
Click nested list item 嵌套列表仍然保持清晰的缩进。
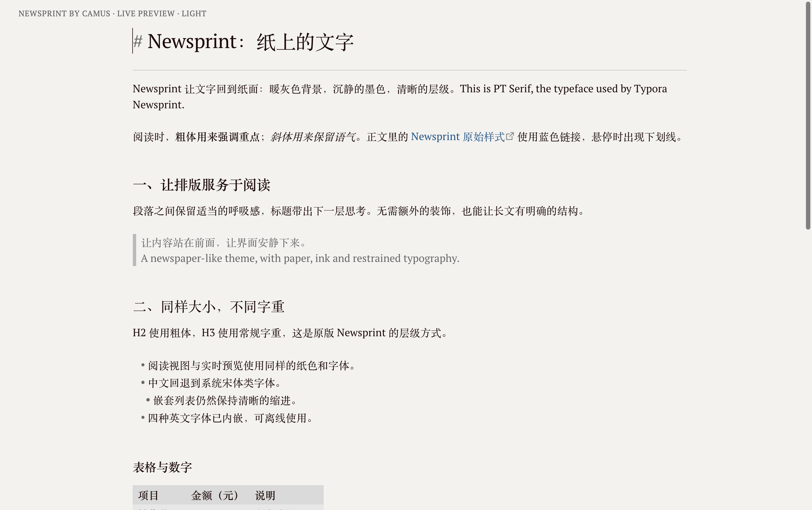(x=225, y=401)
